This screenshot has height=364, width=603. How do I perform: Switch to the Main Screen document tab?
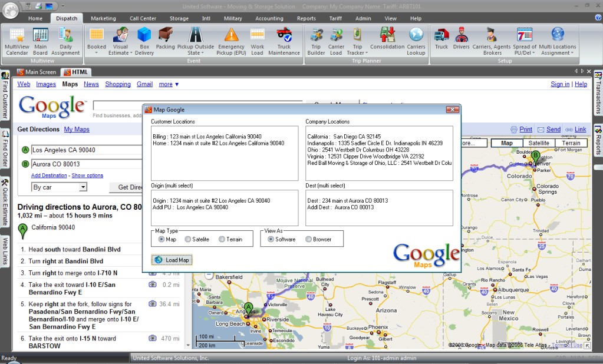(x=37, y=72)
